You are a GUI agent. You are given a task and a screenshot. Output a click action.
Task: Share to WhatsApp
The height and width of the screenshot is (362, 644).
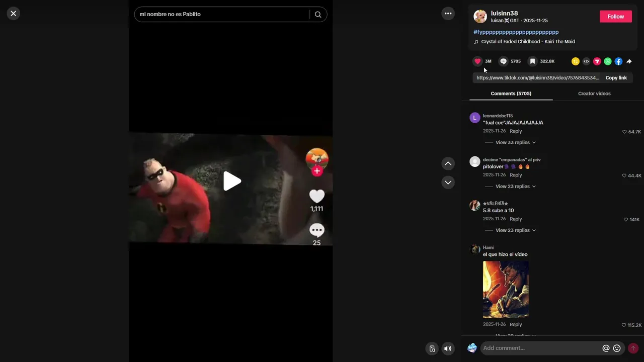pos(608,61)
